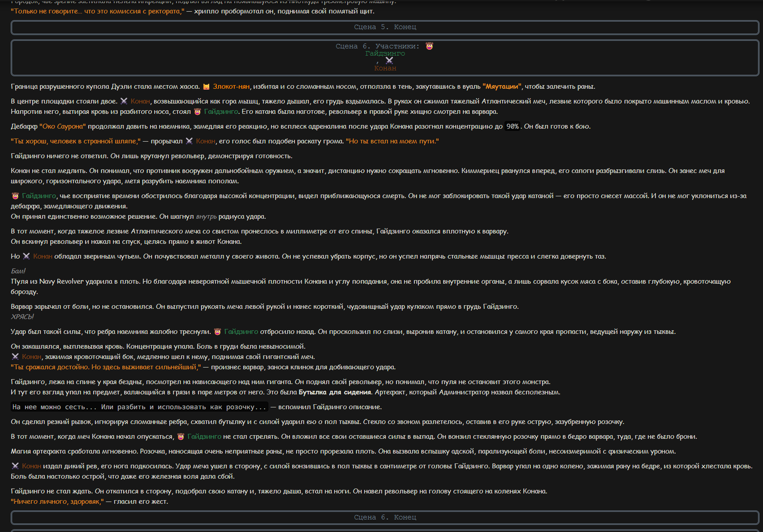The width and height of the screenshot is (763, 532).
Task: Click the cowboy emoji in Scene 6 header
Action: point(429,46)
